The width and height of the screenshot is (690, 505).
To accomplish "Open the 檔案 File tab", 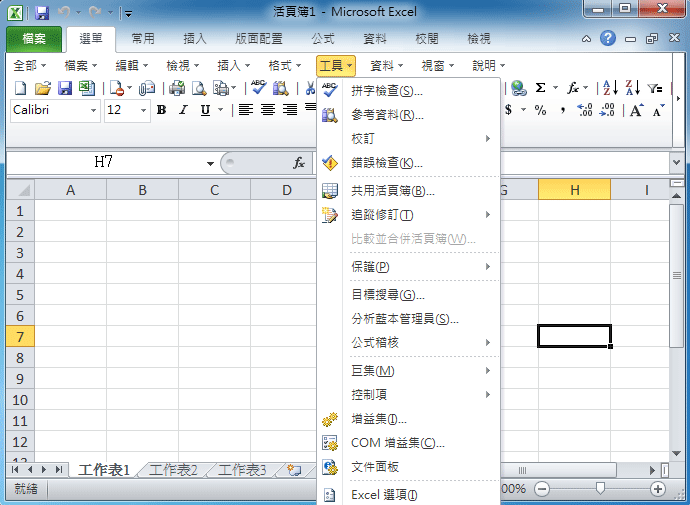I will [x=34, y=39].
